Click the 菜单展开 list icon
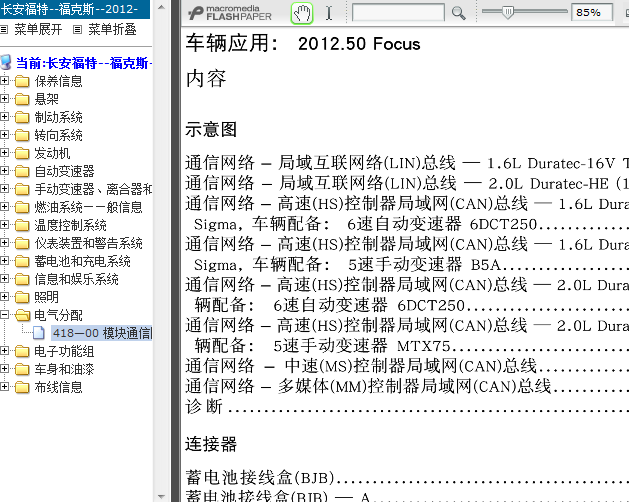Screen dimensions: 629x502 click(4, 29)
